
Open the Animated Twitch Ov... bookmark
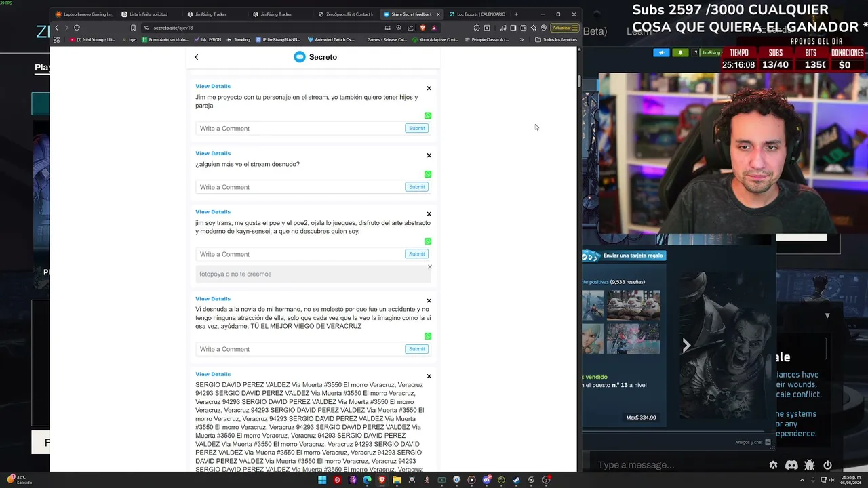tap(331, 39)
